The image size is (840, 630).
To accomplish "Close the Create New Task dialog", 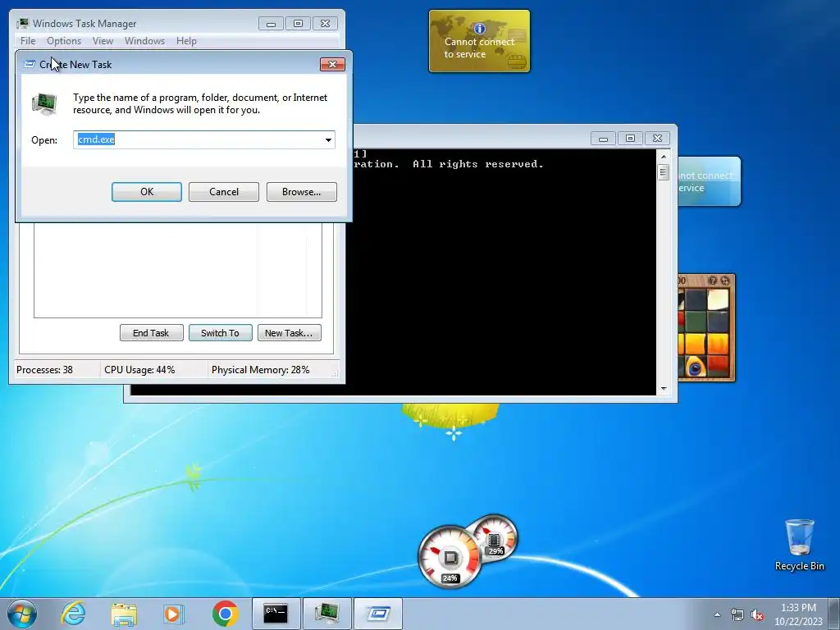I will [x=332, y=64].
